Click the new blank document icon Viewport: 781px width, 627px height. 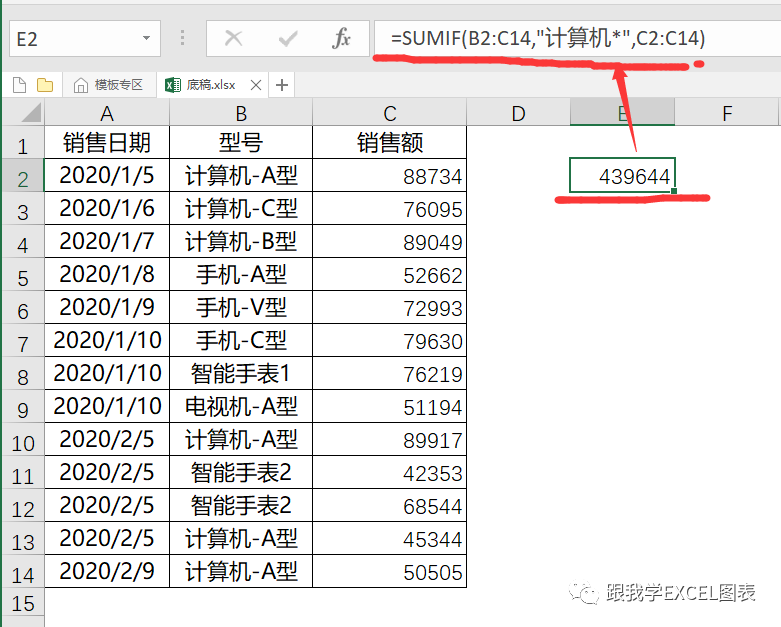coord(19,85)
